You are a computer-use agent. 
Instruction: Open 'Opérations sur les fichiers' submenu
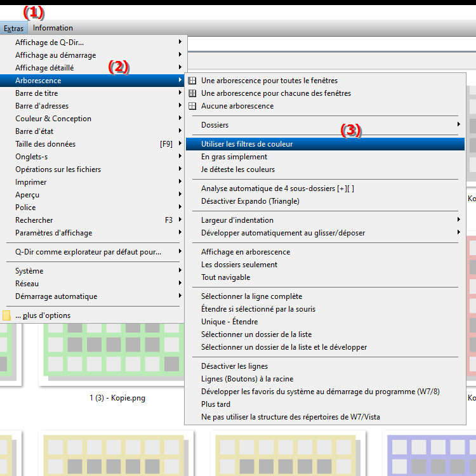[92, 169]
